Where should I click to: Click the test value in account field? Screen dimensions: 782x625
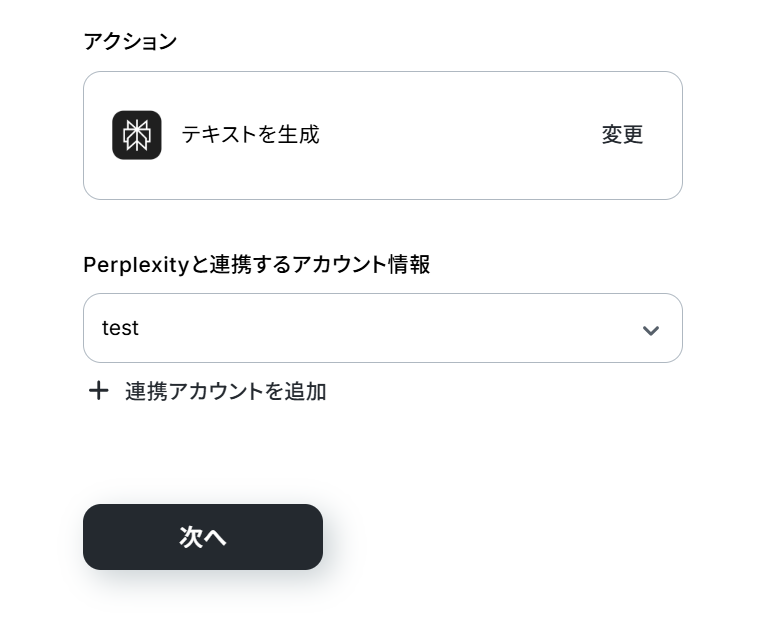[x=120, y=328]
